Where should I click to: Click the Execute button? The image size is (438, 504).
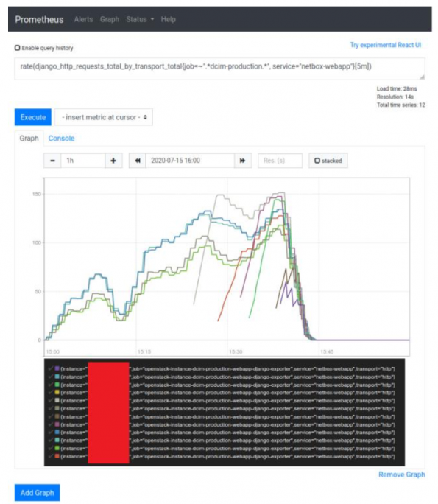click(32, 117)
